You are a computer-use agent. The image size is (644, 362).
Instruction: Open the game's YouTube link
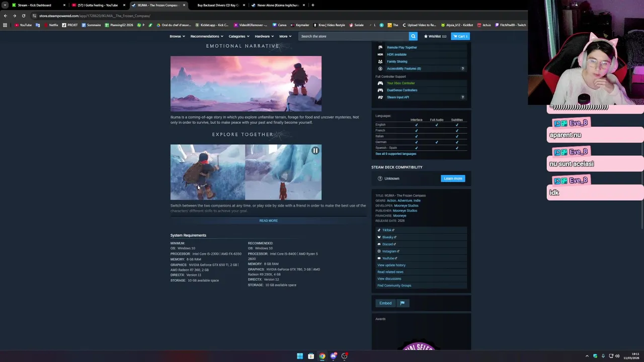pos(389,258)
